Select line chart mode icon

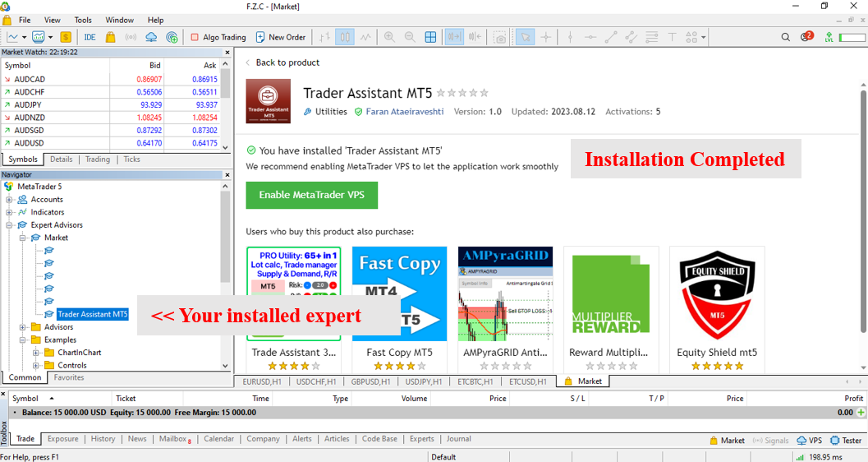(365, 37)
